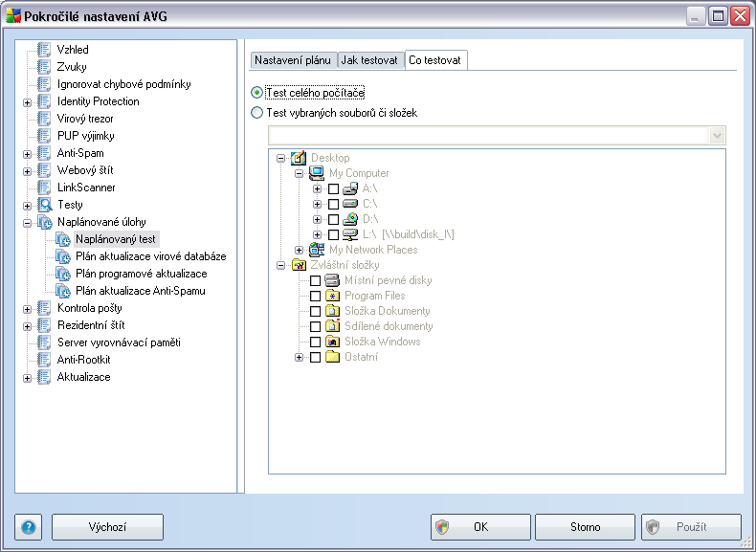Expand the Rezidentní štít node
756x552 pixels.
click(27, 326)
